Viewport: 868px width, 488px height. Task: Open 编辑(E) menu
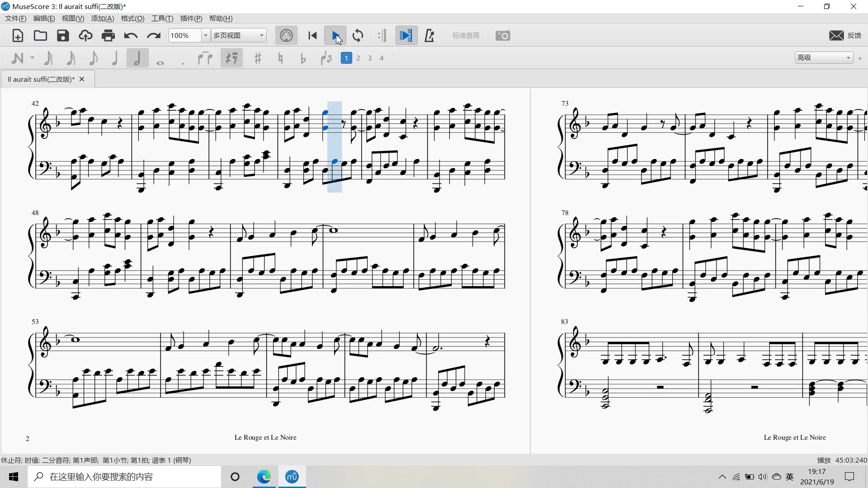pos(44,19)
